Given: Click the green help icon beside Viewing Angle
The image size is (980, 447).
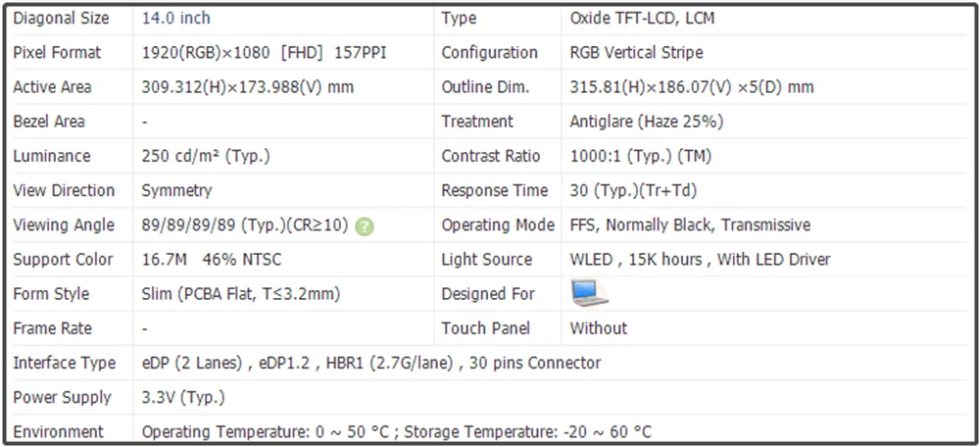Looking at the screenshot, I should point(365,225).
